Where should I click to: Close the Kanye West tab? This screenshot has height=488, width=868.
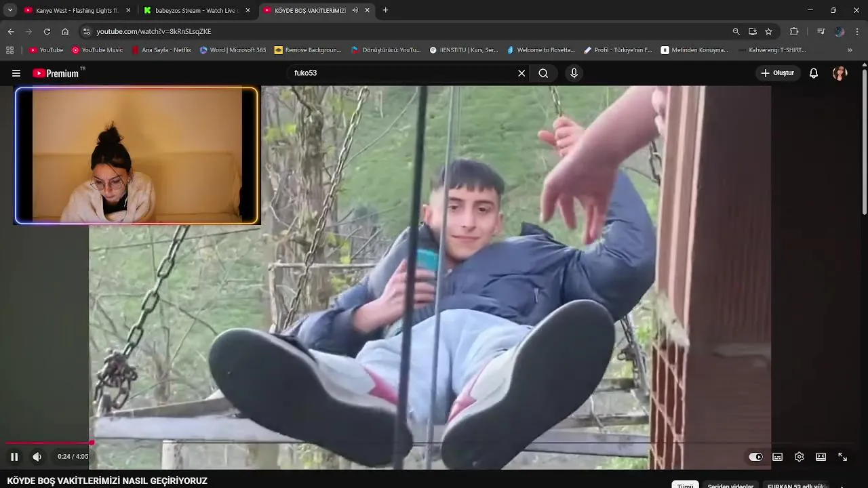pos(128,10)
